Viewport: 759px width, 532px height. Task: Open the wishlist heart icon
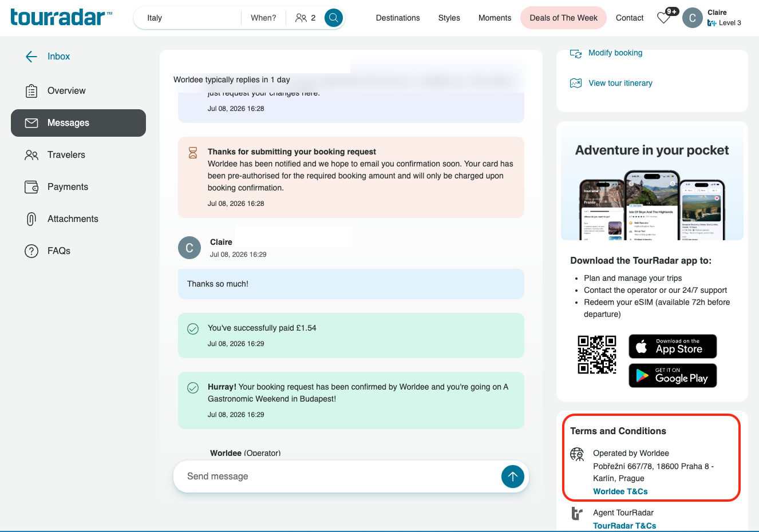pyautogui.click(x=664, y=18)
